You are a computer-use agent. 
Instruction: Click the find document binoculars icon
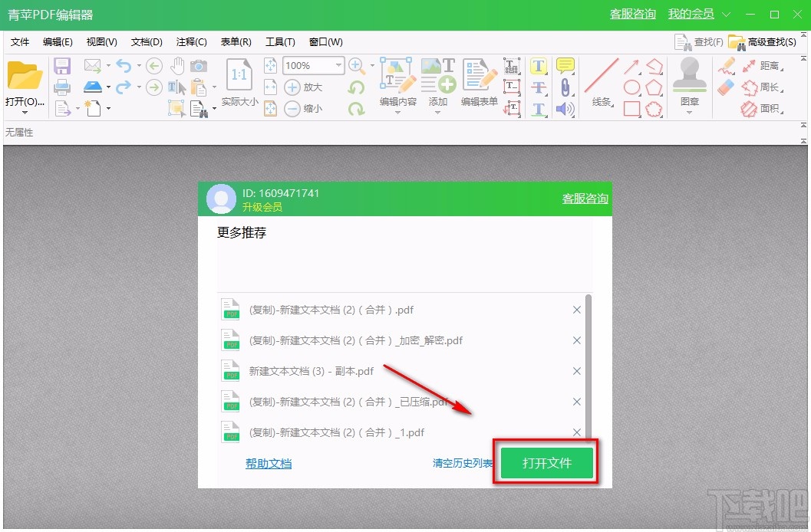click(199, 109)
